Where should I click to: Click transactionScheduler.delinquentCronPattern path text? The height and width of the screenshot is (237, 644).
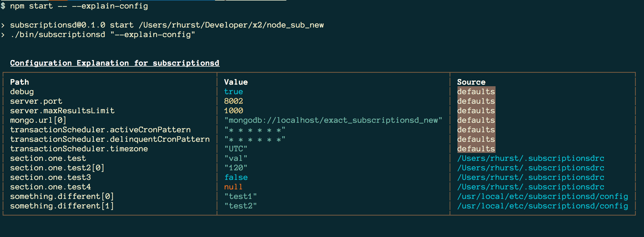110,139
